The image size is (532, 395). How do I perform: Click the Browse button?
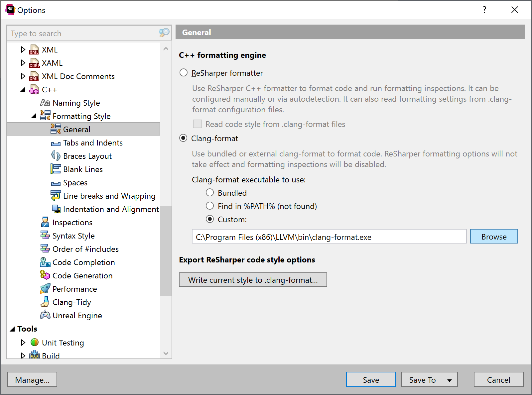(x=494, y=236)
